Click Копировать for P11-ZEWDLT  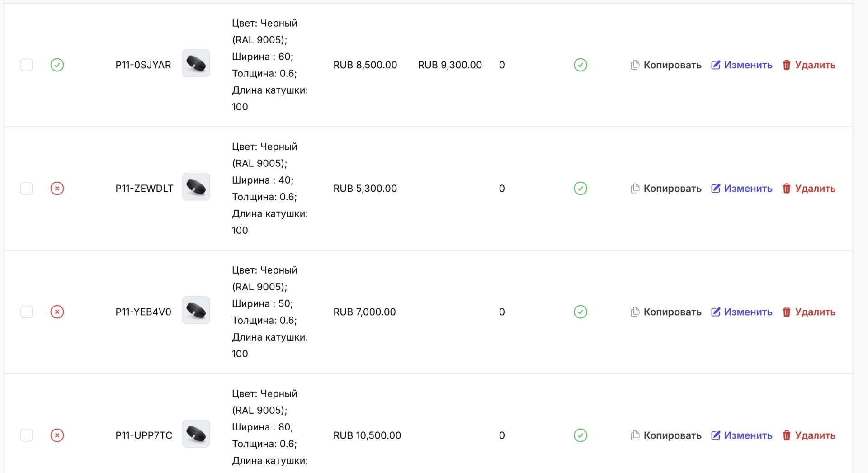666,189
